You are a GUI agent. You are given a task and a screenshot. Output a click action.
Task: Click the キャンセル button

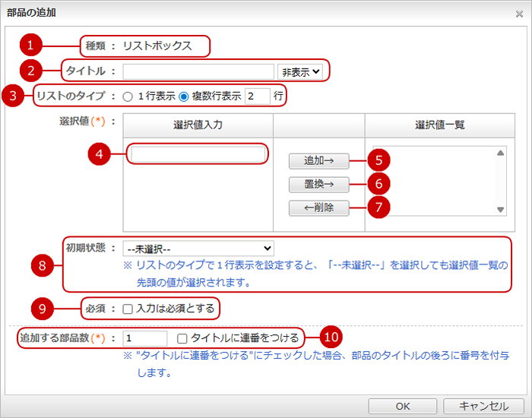(x=483, y=405)
